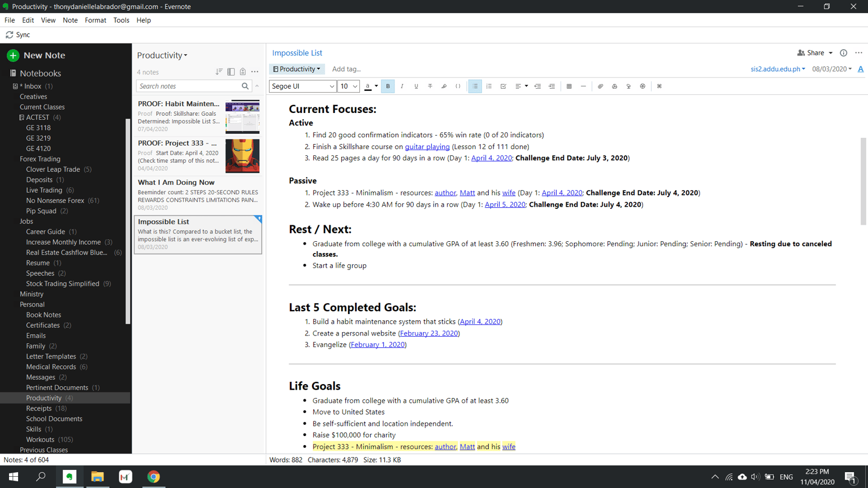The height and width of the screenshot is (488, 868).
Task: Add a Google Drive attachment
Action: coord(614,86)
